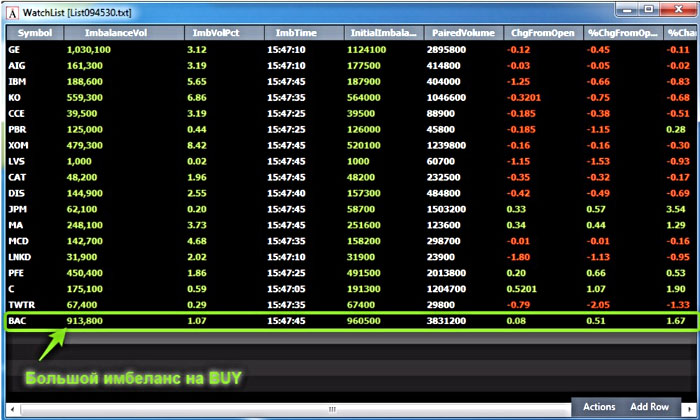This screenshot has height=420, width=700.
Task: Click PairedVolume value 2013800
Action: click(446, 273)
